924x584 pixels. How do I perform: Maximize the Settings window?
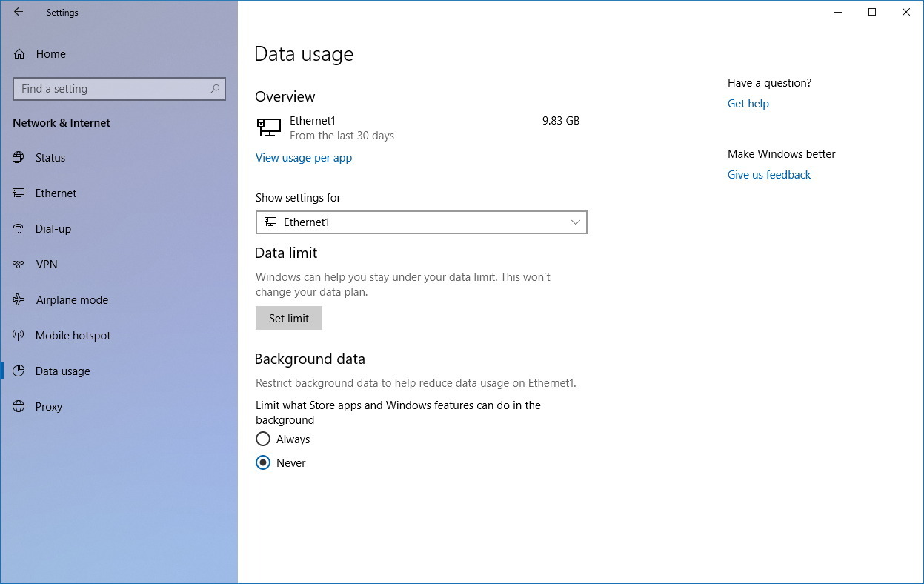(872, 12)
